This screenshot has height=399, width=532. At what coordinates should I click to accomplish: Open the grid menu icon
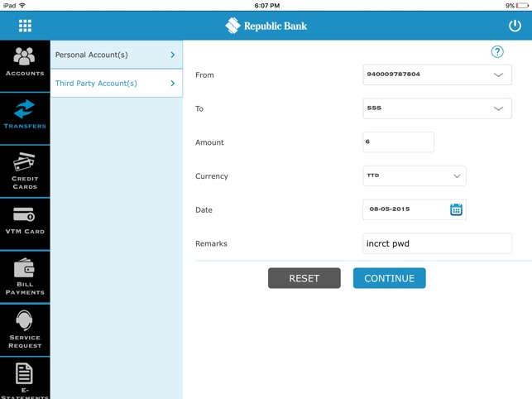coord(25,26)
